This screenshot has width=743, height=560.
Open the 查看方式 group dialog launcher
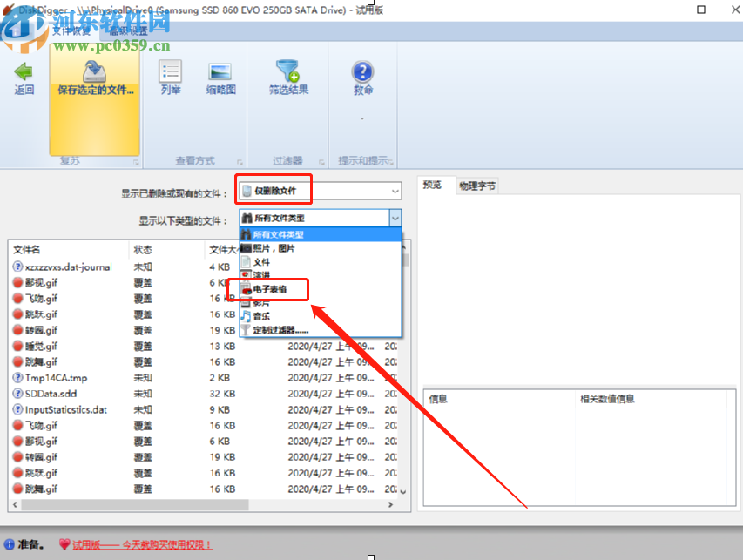click(240, 162)
